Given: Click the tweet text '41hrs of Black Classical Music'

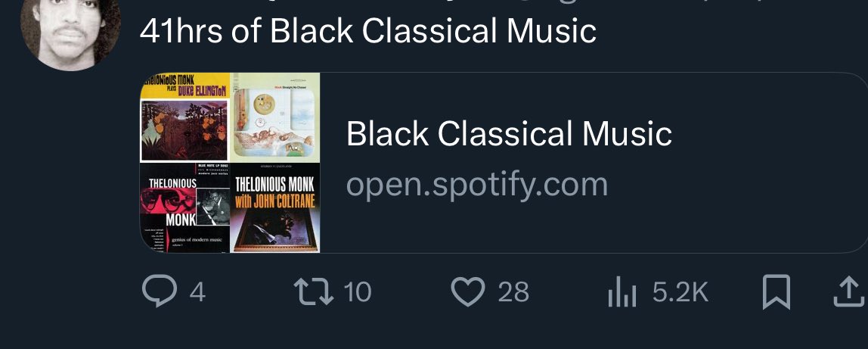Looking at the screenshot, I should point(368,30).
